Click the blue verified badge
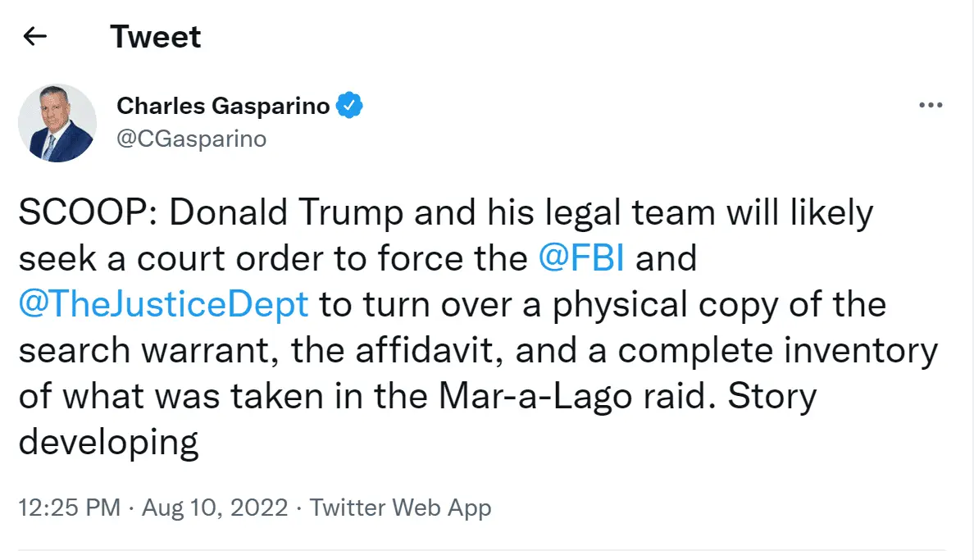This screenshot has width=974, height=560. 352,106
